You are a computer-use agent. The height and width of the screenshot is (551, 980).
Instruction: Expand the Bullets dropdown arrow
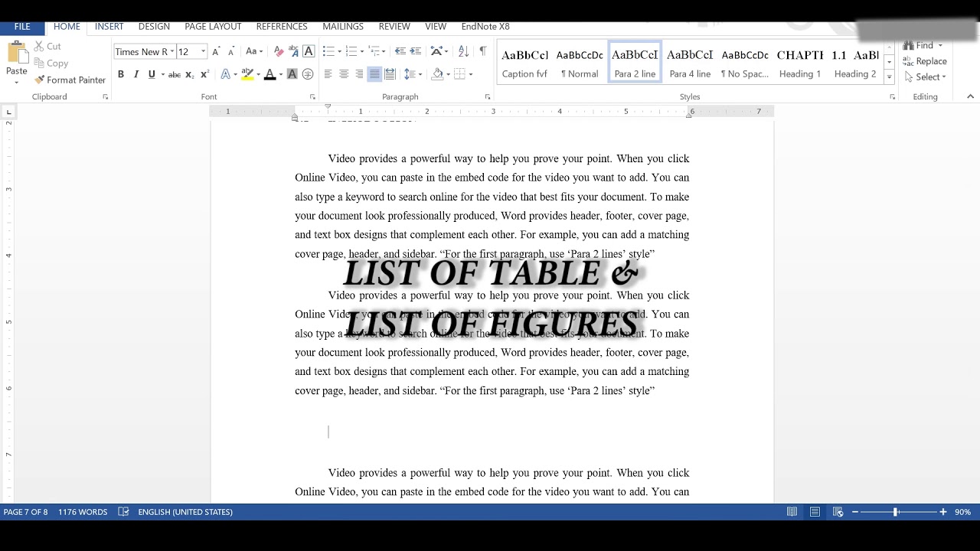pos(340,51)
